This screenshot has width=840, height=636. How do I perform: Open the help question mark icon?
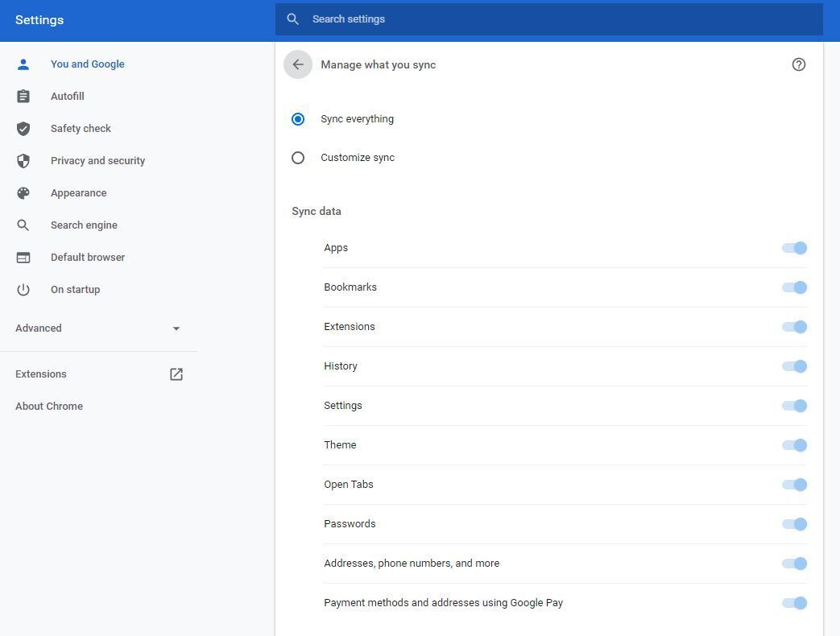coord(798,64)
